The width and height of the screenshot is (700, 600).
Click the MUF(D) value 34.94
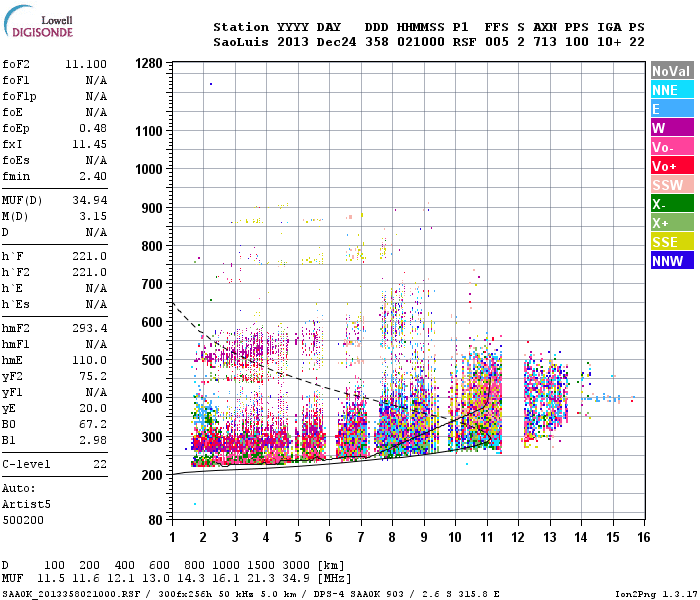(90, 200)
